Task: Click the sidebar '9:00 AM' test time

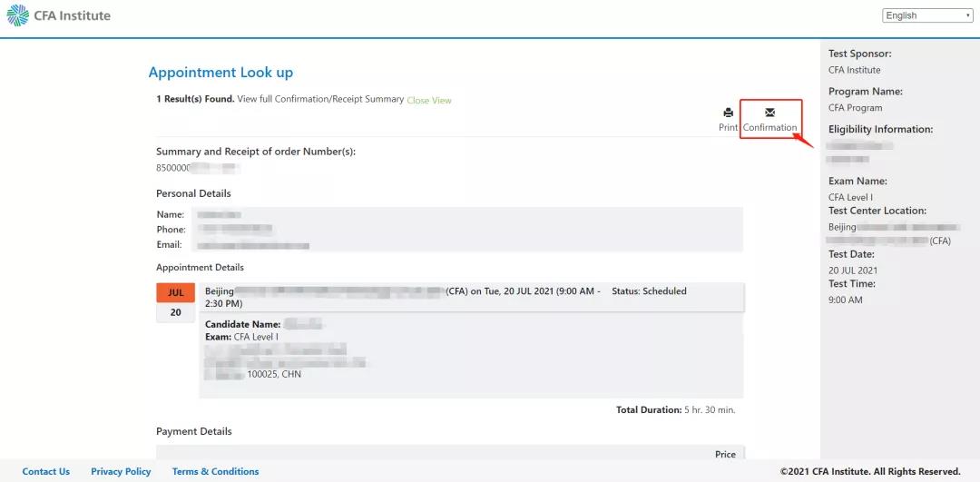Action: 846,300
